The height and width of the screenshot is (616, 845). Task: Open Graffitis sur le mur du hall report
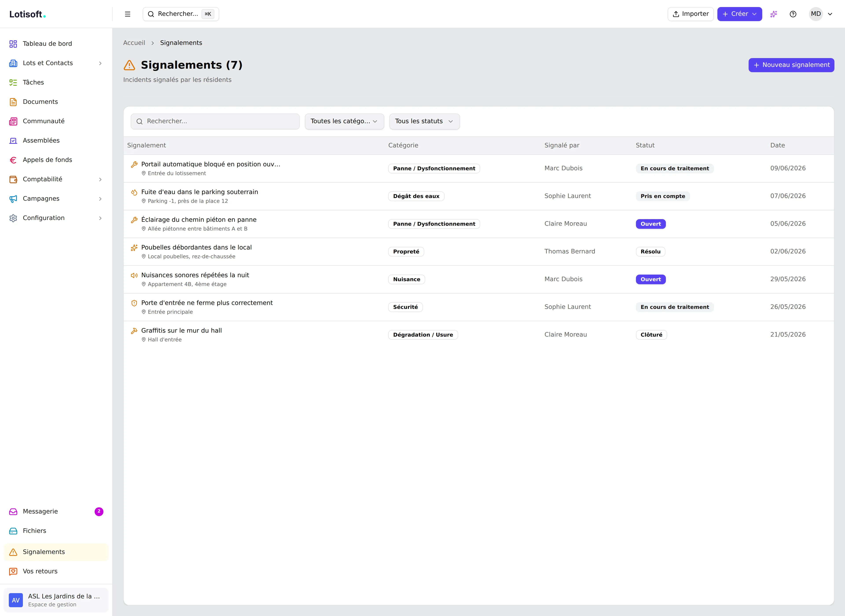tap(181, 331)
